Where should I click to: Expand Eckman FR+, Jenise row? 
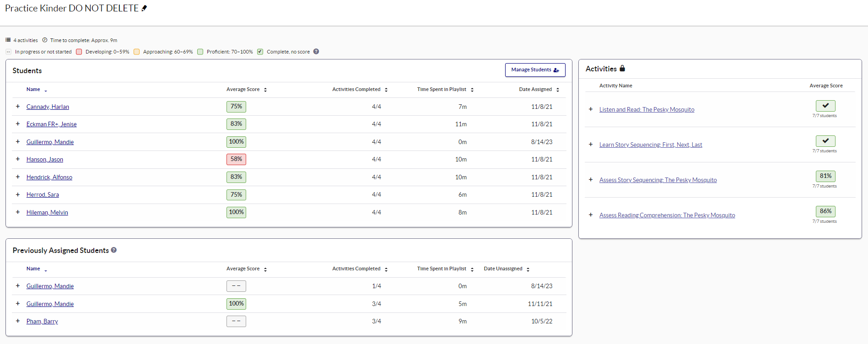tap(18, 124)
